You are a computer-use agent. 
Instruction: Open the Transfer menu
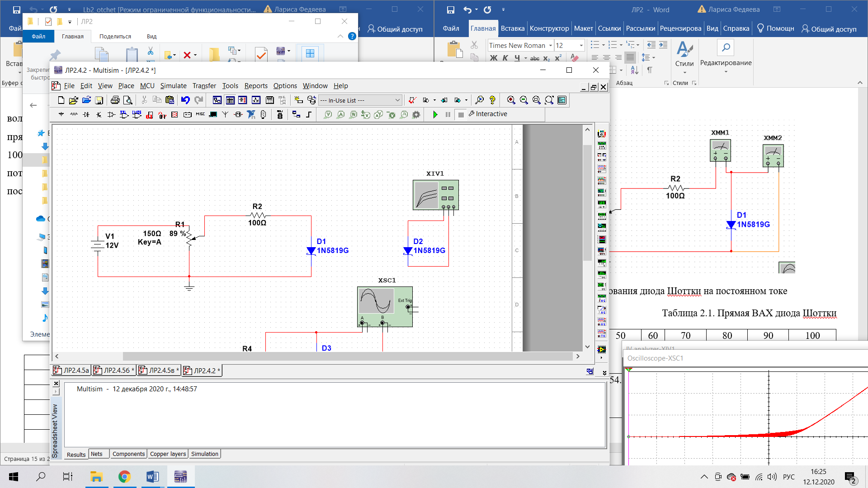point(204,86)
